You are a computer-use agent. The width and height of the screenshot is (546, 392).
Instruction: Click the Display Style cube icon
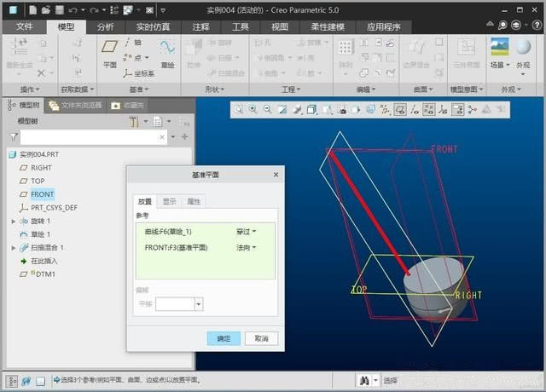(x=311, y=110)
